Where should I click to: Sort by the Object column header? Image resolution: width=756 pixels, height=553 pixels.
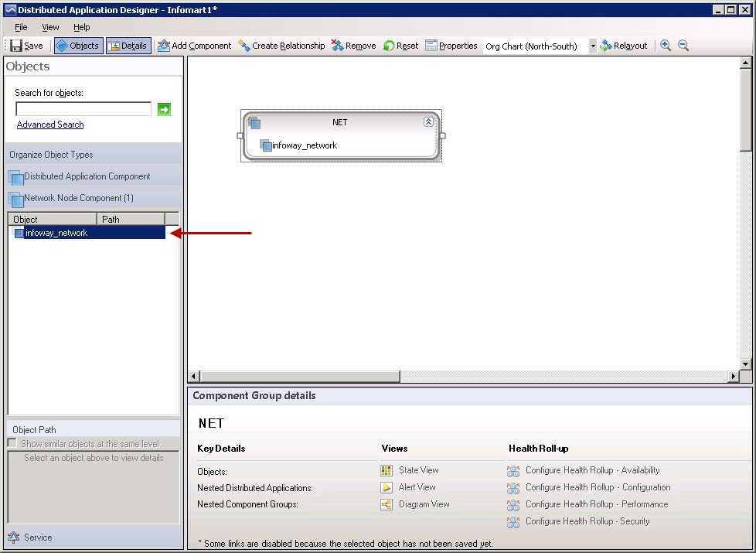coord(53,219)
